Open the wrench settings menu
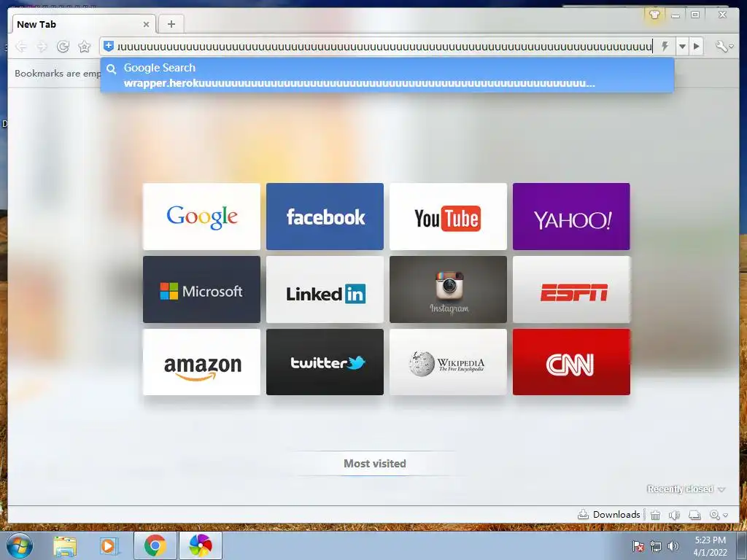 pos(724,46)
